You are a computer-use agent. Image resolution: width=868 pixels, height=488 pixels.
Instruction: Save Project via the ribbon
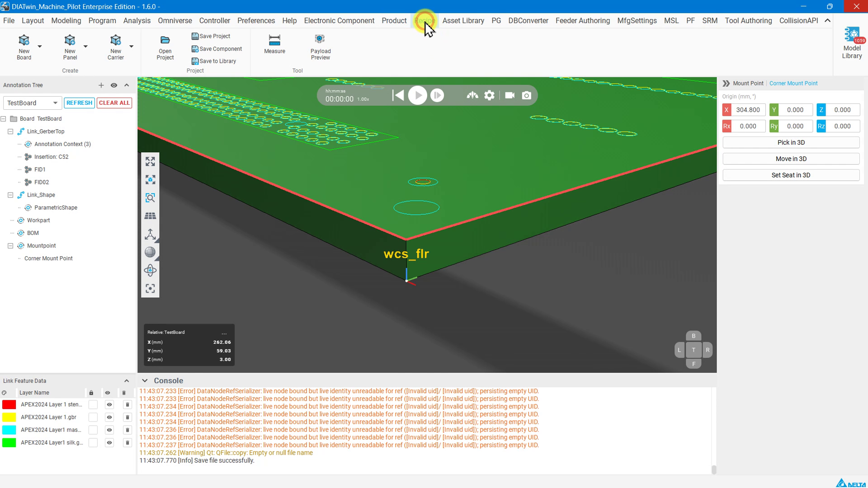point(211,36)
